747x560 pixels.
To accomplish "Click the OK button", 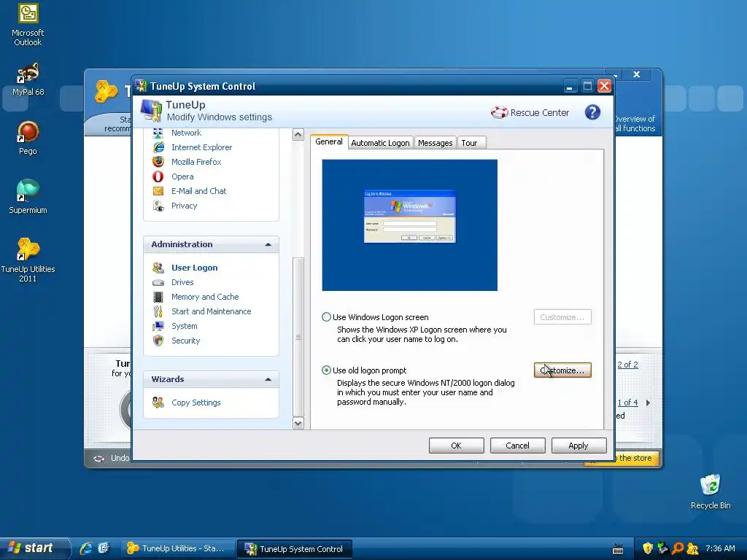I will pos(457,446).
